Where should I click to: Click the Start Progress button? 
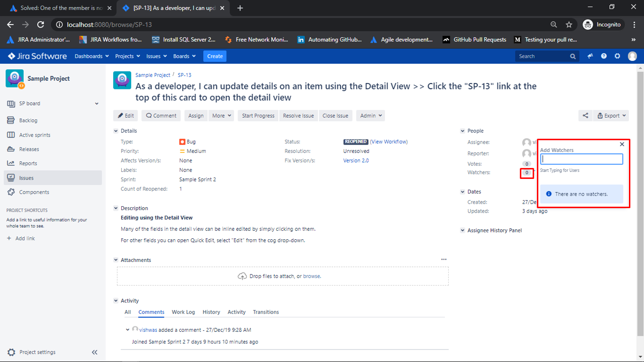(258, 116)
